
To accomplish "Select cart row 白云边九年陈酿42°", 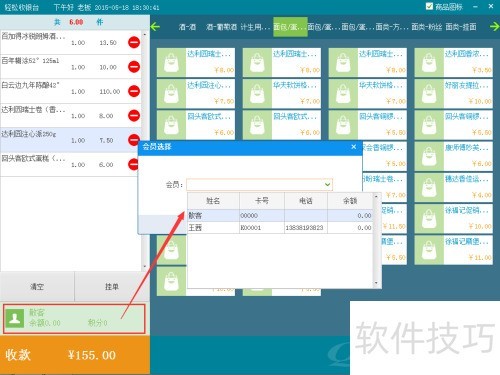I will (71, 91).
